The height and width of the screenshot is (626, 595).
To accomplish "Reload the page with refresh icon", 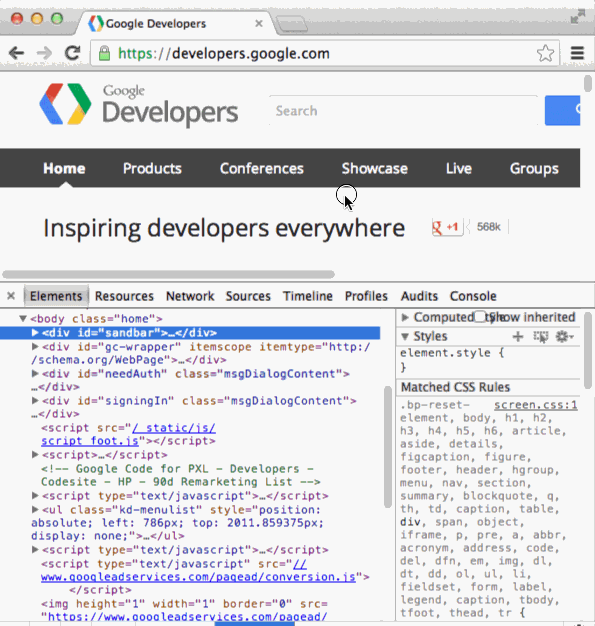I will point(72,53).
